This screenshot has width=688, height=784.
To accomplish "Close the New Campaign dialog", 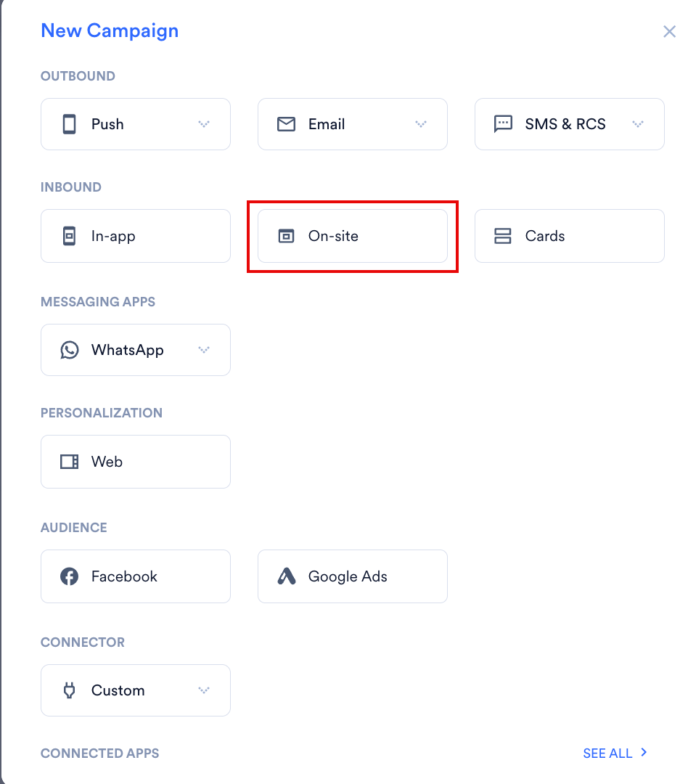I will (x=670, y=31).
